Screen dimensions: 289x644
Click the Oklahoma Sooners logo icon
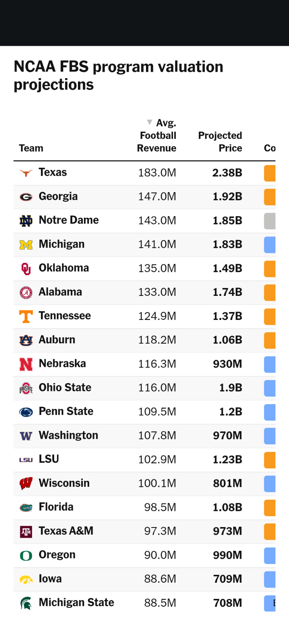click(26, 268)
